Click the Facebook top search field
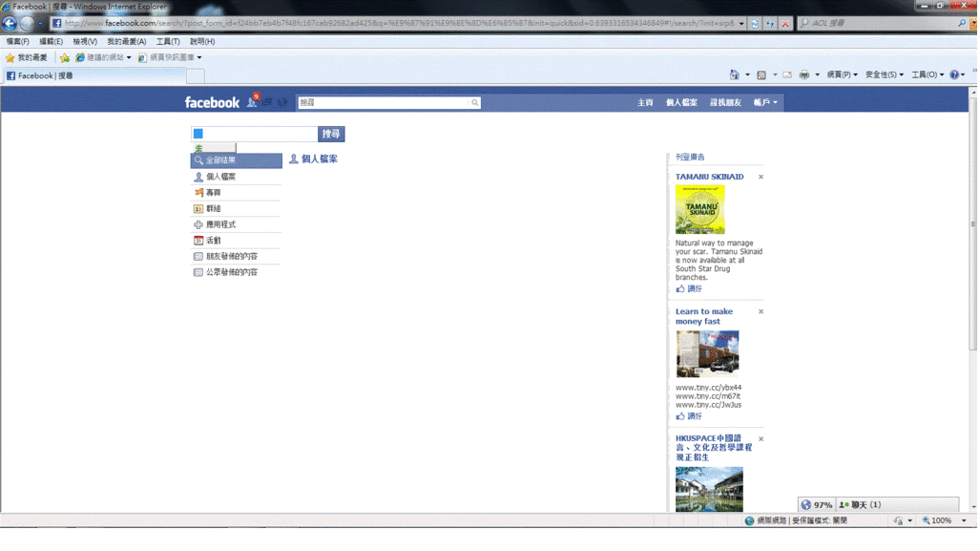The height and width of the screenshot is (551, 980). coord(383,102)
